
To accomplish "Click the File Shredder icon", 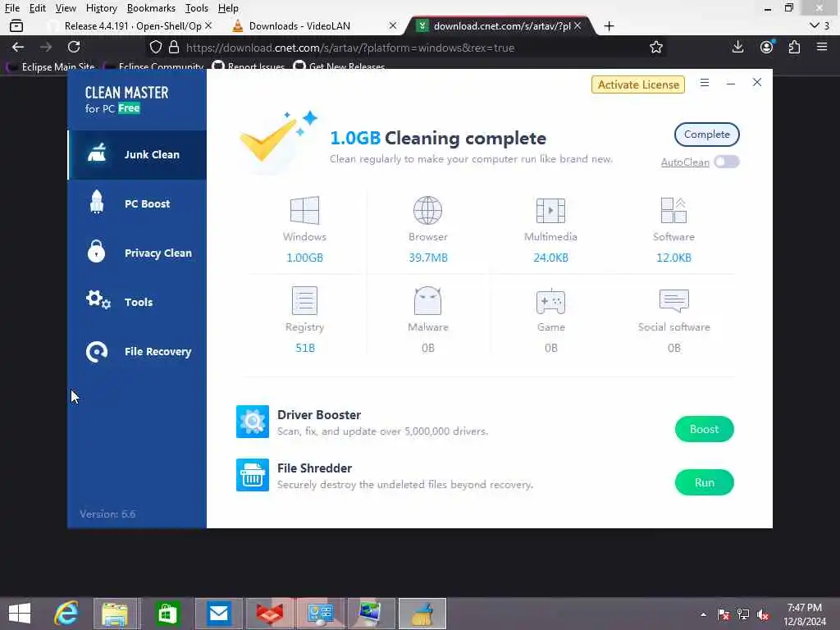I will [x=253, y=475].
